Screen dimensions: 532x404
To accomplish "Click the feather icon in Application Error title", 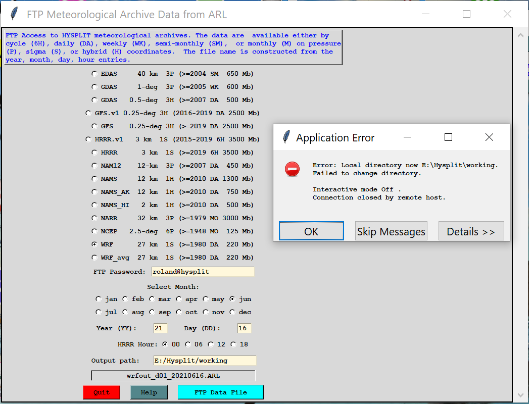I will [286, 137].
